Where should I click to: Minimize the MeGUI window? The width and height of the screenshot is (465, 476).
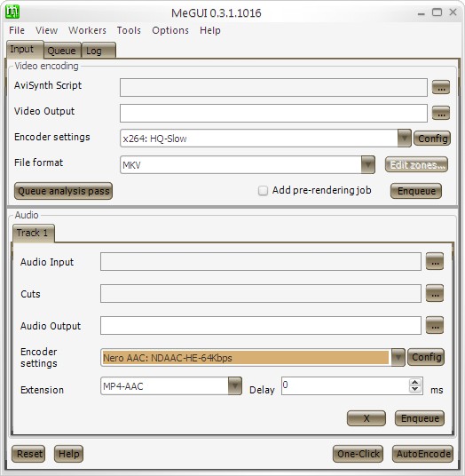pyautogui.click(x=421, y=13)
